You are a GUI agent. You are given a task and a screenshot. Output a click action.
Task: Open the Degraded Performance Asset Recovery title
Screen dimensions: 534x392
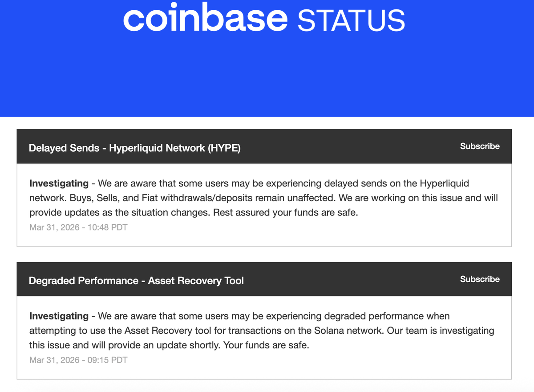(136, 281)
